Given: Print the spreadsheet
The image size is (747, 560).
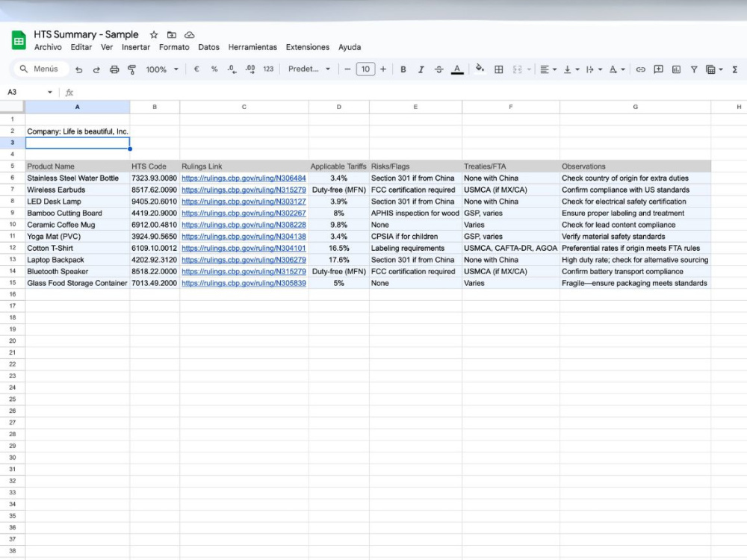Looking at the screenshot, I should point(114,69).
